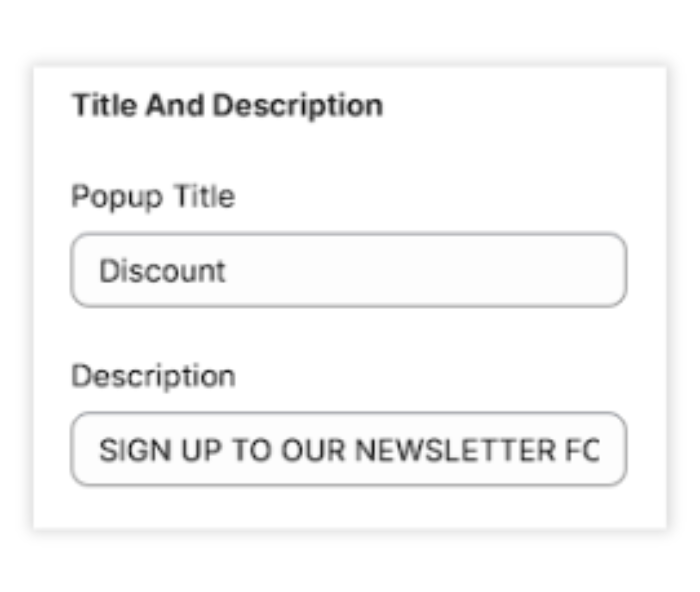
Task: Click the blank card area right of the heading
Action: pyautogui.click(x=520, y=105)
